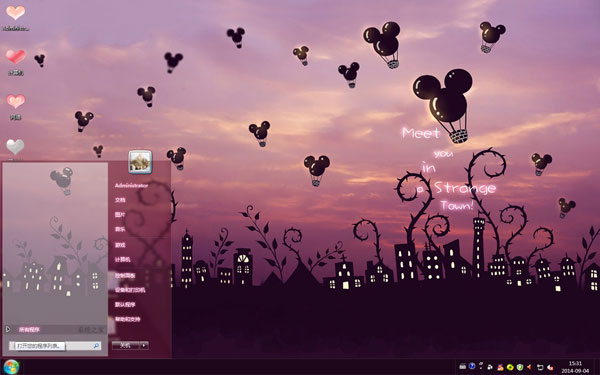Viewport: 600px width, 375px height.
Task: Open 帮助和支持 (Help and Support)
Action: pyautogui.click(x=128, y=319)
